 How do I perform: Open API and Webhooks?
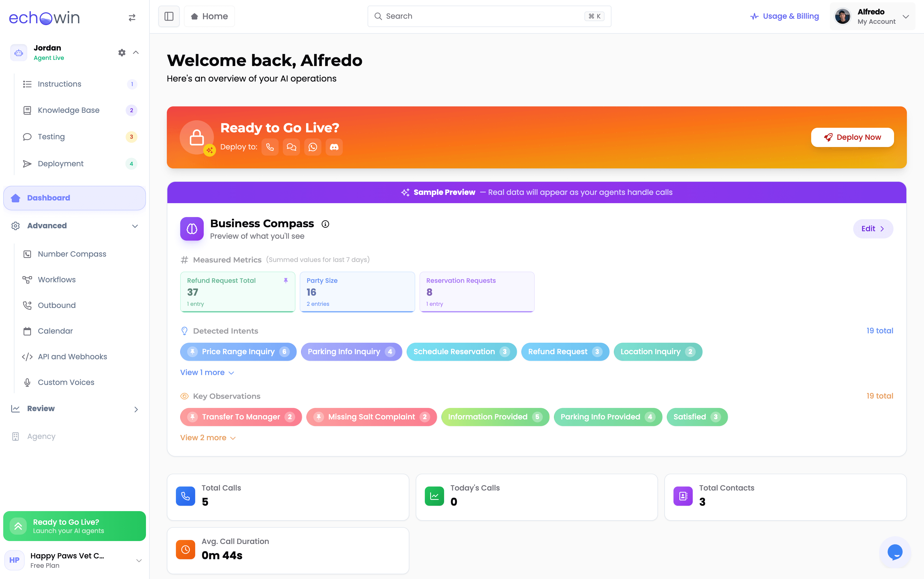point(80,357)
